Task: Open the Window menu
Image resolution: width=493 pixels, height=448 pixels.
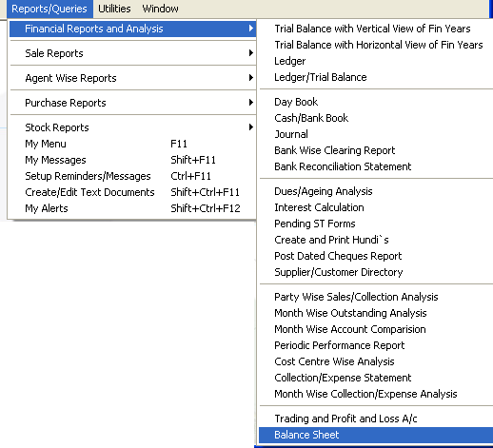Action: pyautogui.click(x=160, y=9)
